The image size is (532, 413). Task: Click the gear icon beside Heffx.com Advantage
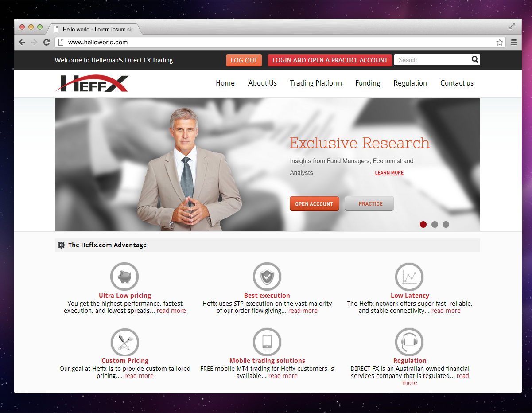61,245
